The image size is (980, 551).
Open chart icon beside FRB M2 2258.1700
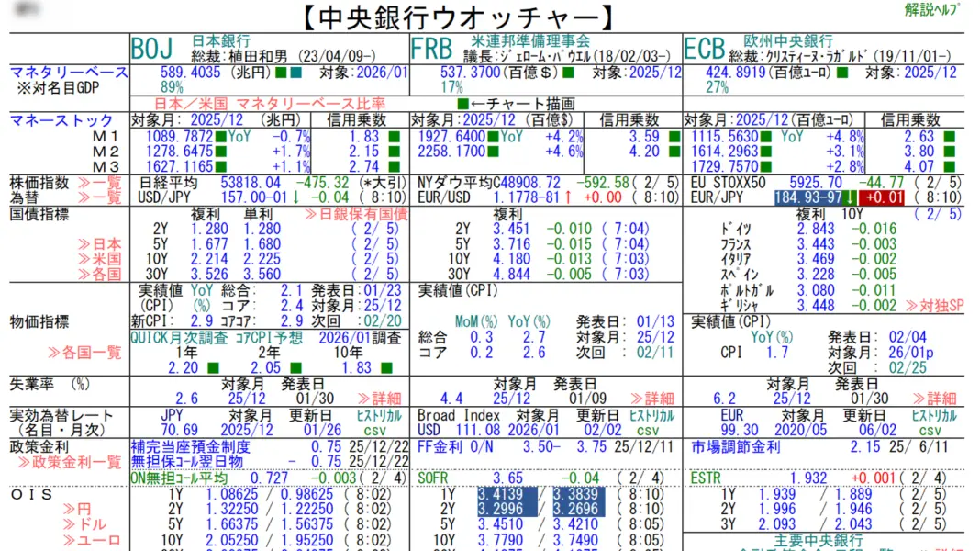point(493,152)
